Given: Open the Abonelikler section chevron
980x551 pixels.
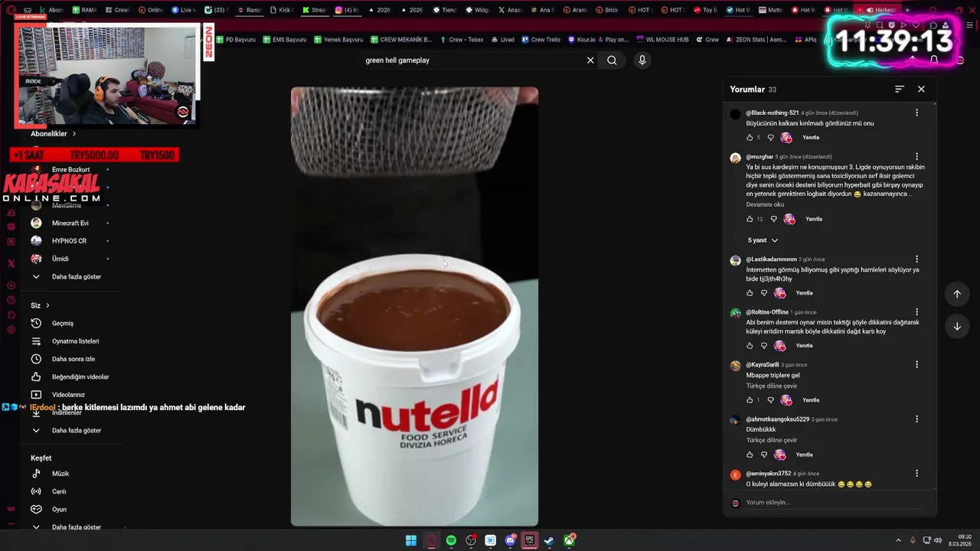Looking at the screenshot, I should tap(74, 134).
